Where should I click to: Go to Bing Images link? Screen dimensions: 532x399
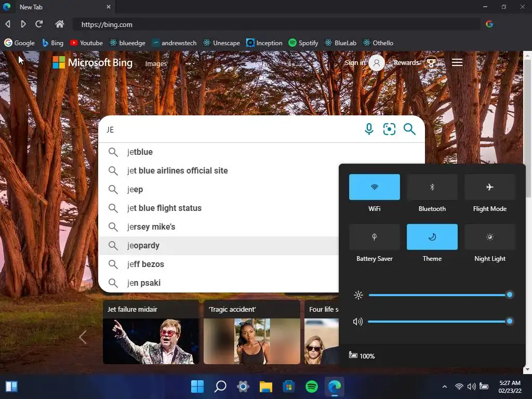pos(156,63)
